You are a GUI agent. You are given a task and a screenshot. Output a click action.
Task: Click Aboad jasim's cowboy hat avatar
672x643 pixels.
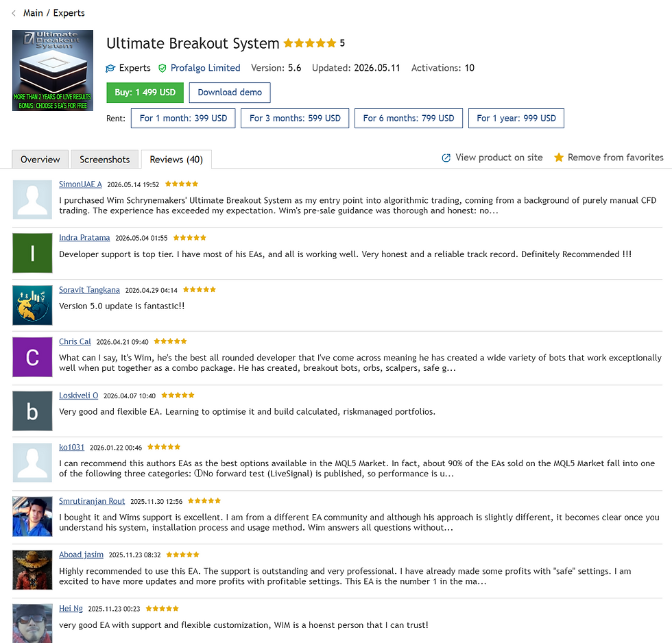(33, 570)
